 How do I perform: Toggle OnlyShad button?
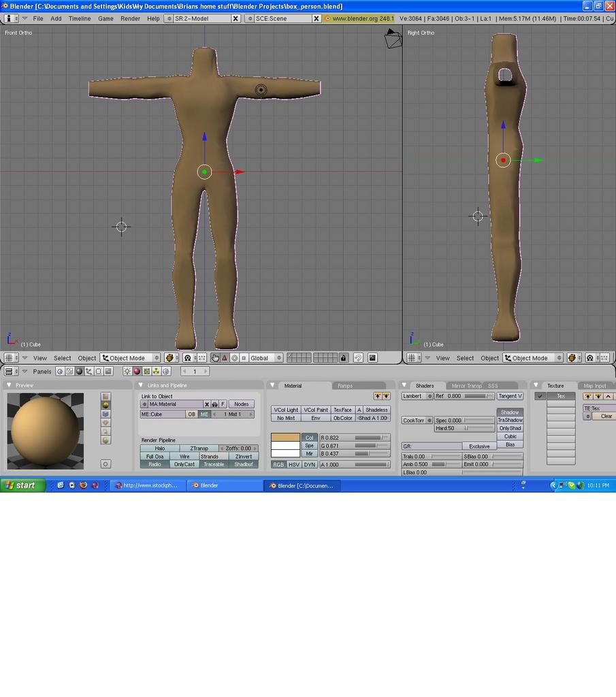[x=510, y=429]
